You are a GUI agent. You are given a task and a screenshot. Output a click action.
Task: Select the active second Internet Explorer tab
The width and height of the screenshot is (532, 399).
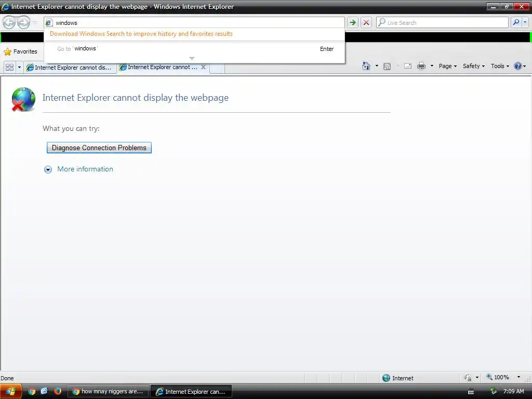tap(158, 67)
